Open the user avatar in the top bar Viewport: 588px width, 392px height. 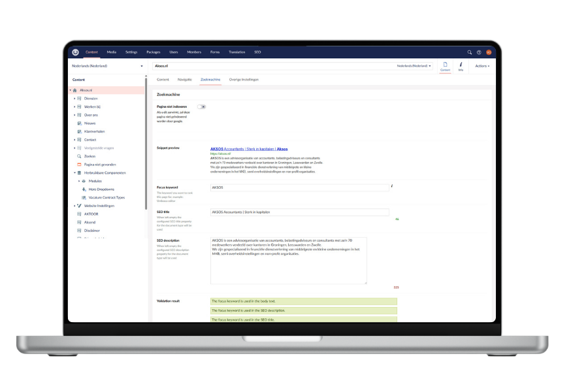(x=489, y=52)
